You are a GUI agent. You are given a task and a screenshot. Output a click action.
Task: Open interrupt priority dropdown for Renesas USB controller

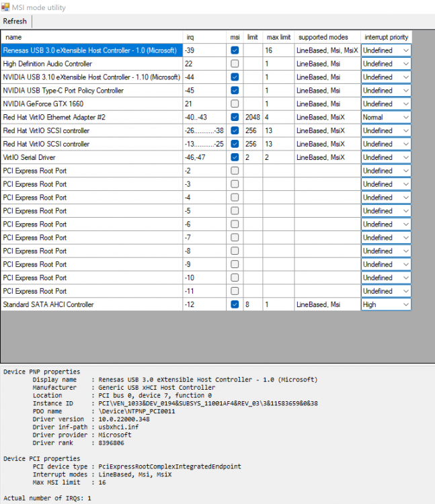click(386, 50)
